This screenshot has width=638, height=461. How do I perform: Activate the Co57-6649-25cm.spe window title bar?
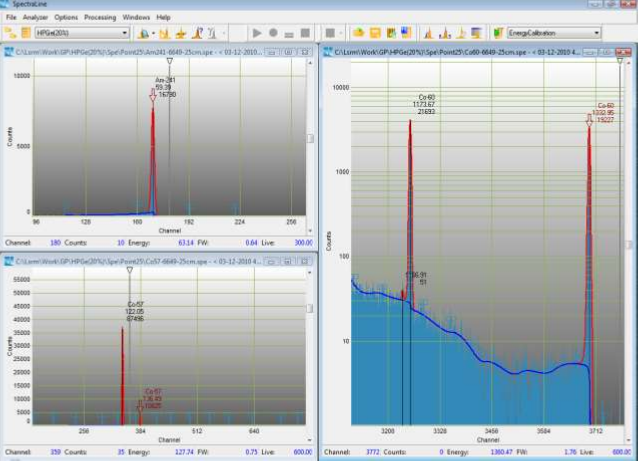tap(150, 260)
